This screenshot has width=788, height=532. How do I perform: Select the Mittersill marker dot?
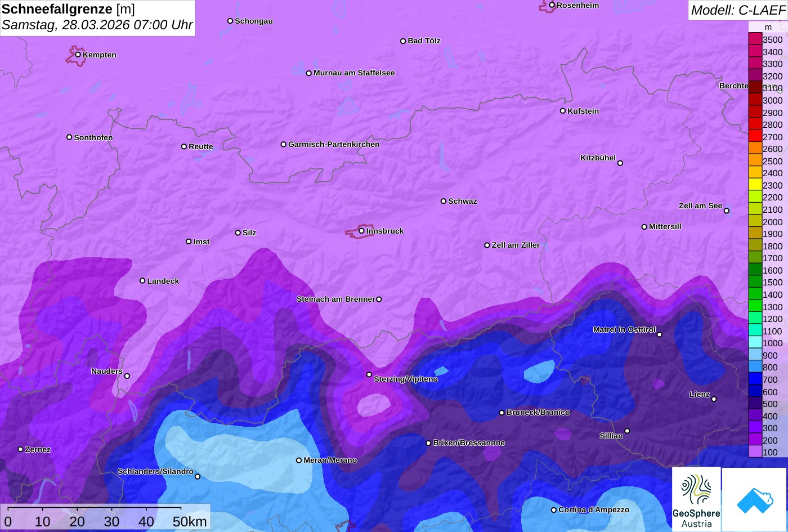[x=644, y=227]
